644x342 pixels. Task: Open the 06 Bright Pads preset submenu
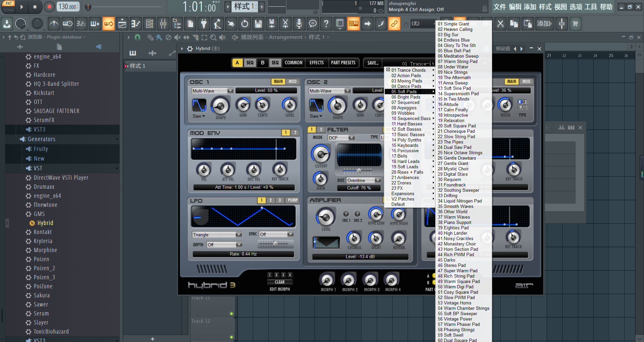coord(410,97)
